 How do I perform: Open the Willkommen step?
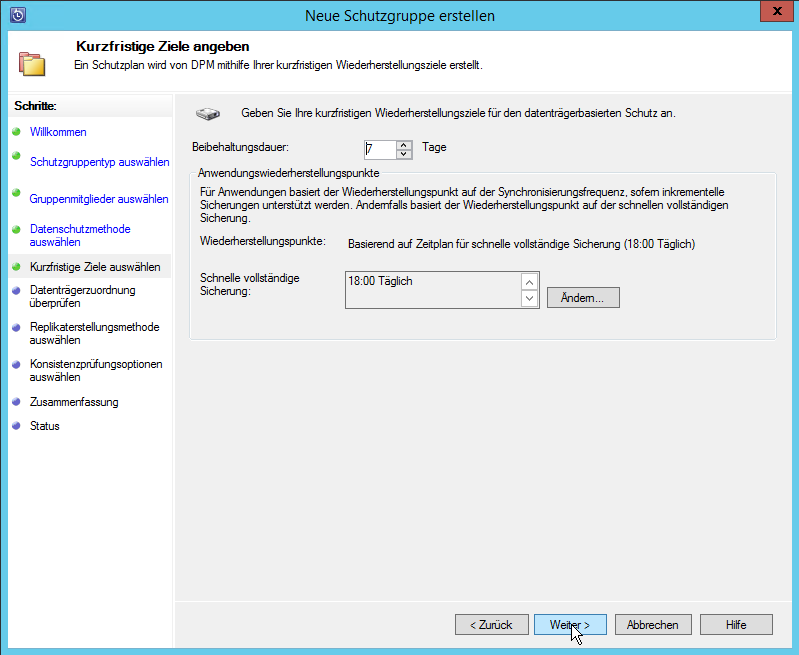click(58, 132)
